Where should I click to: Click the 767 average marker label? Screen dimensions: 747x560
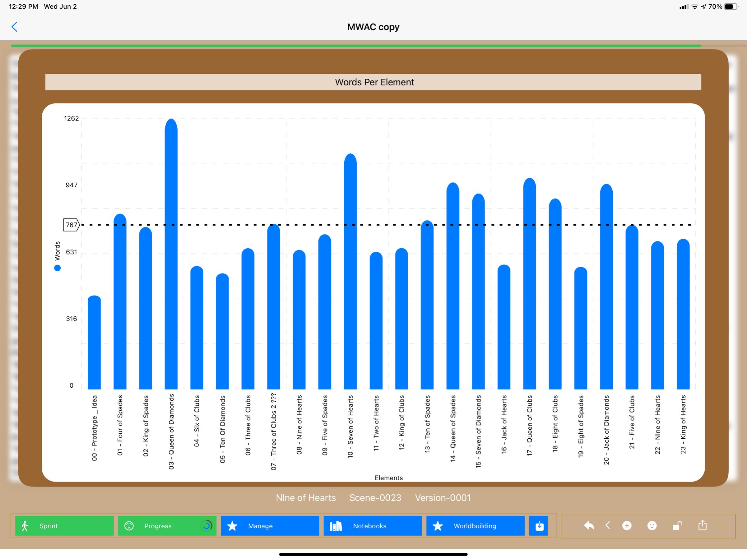71,225
